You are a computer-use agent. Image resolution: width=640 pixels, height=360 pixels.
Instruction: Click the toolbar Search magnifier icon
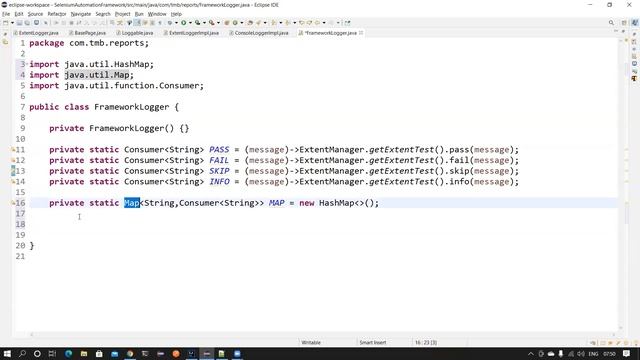611,23
